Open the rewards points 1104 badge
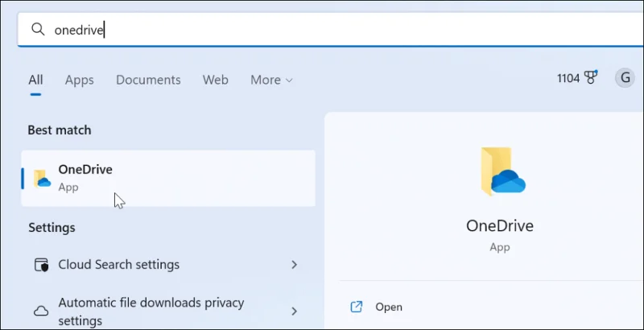The image size is (644, 330). (x=577, y=78)
